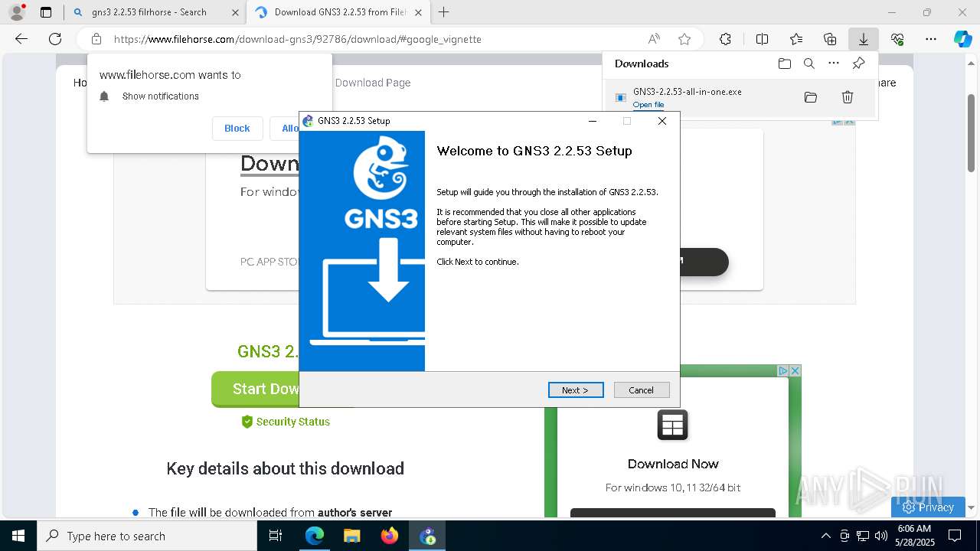Show GNS3 download in folder
Viewport: 980px width, 551px height.
(x=811, y=97)
